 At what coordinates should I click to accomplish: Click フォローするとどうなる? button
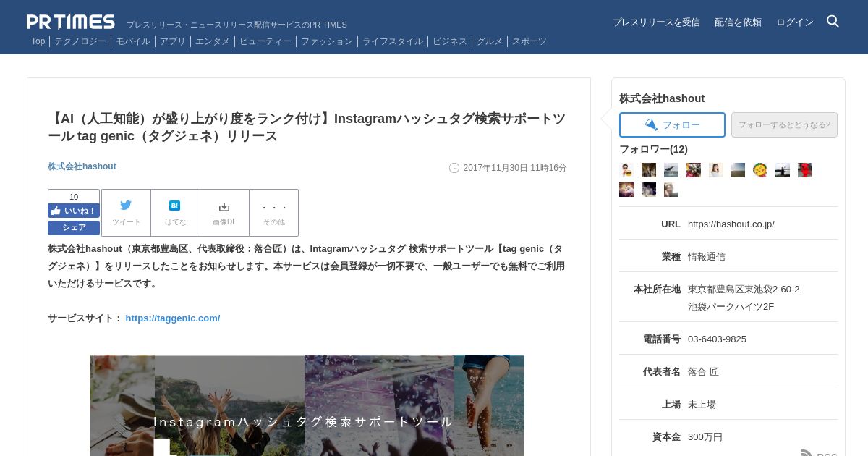[x=784, y=124]
